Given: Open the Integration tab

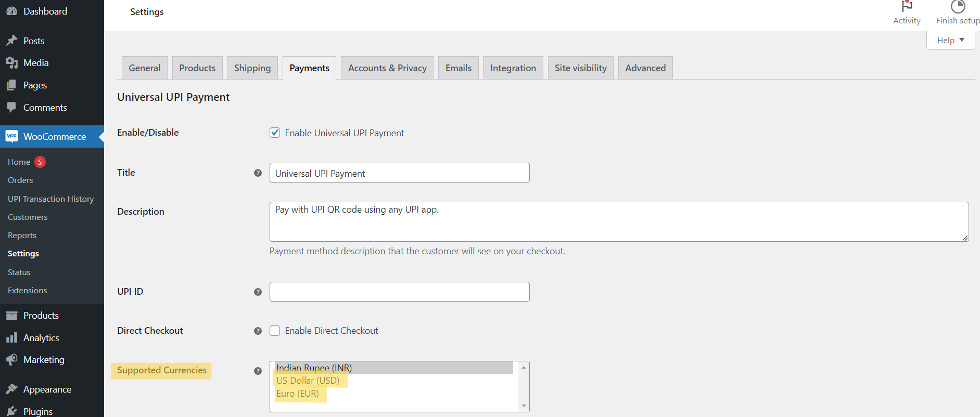Looking at the screenshot, I should click(x=513, y=68).
